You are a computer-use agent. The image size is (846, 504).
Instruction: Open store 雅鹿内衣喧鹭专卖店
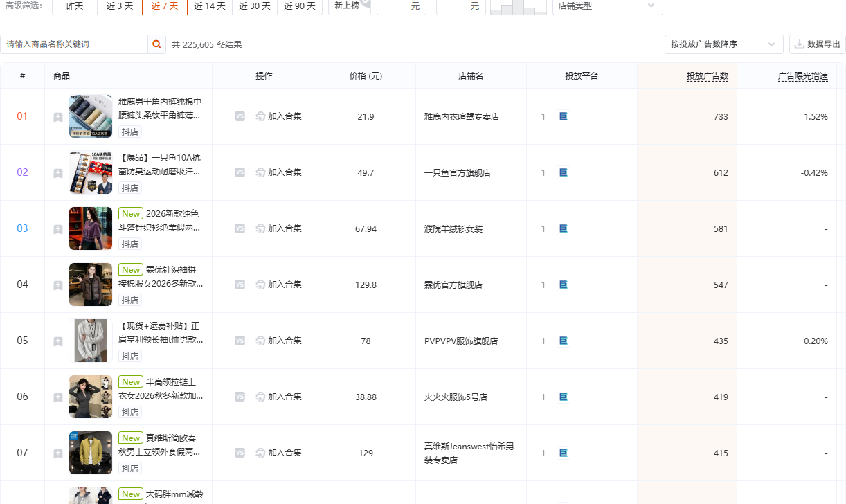pos(462,117)
